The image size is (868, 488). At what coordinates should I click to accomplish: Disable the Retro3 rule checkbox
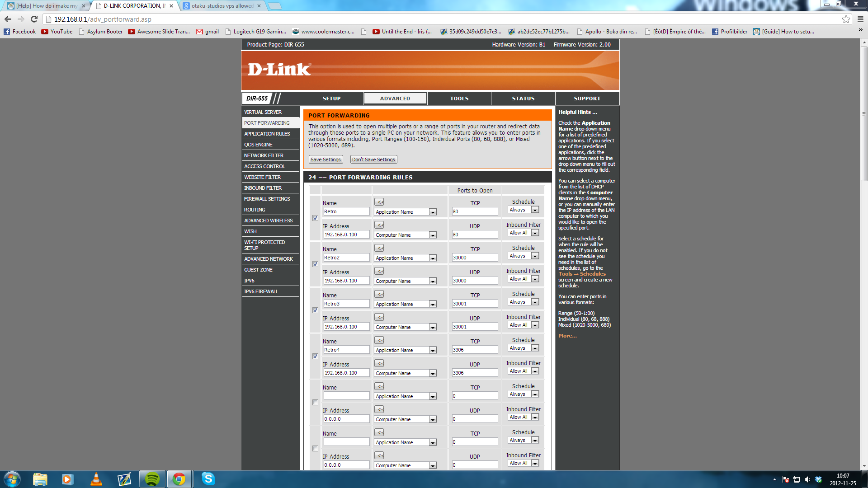point(315,310)
